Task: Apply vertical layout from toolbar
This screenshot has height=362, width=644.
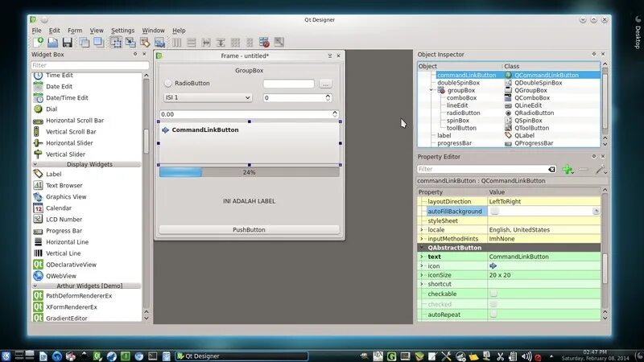Action: tap(192, 42)
